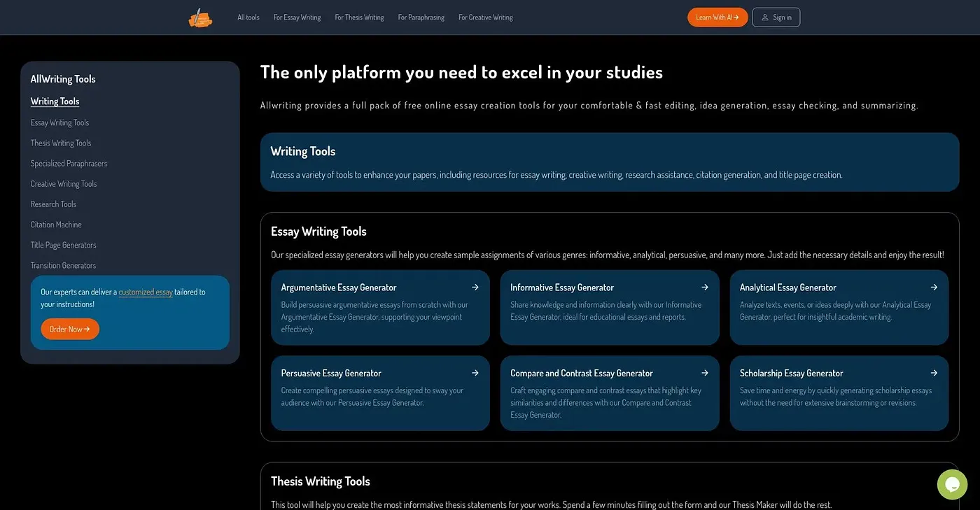
Task: Click the main headline about excelling in studies
Action: [x=461, y=72]
